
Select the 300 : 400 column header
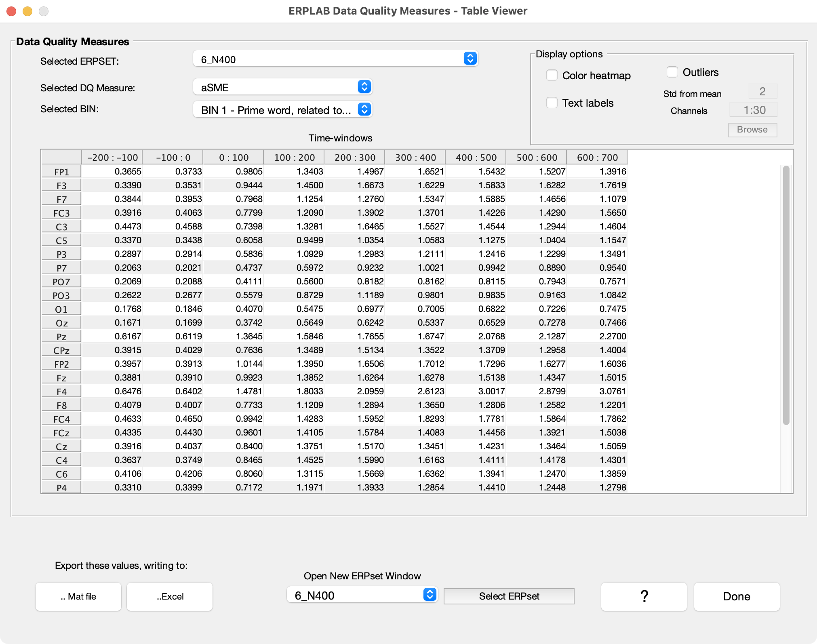pos(415,158)
